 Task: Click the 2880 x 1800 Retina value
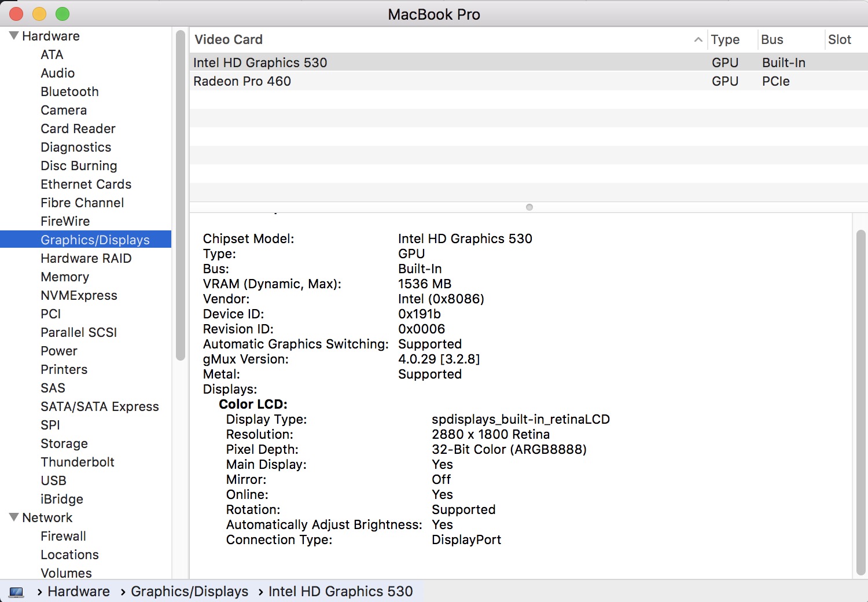click(x=491, y=434)
